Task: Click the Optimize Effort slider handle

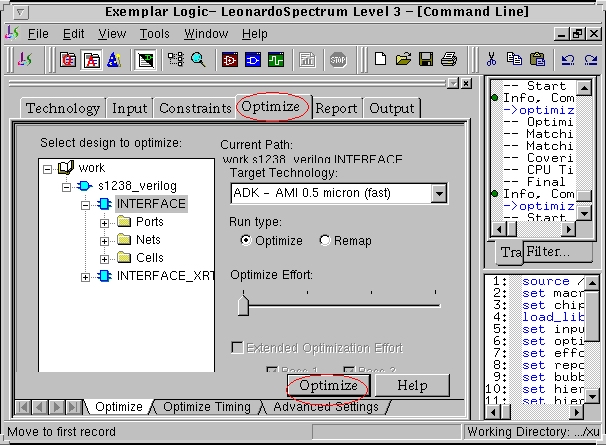Action: pyautogui.click(x=243, y=304)
